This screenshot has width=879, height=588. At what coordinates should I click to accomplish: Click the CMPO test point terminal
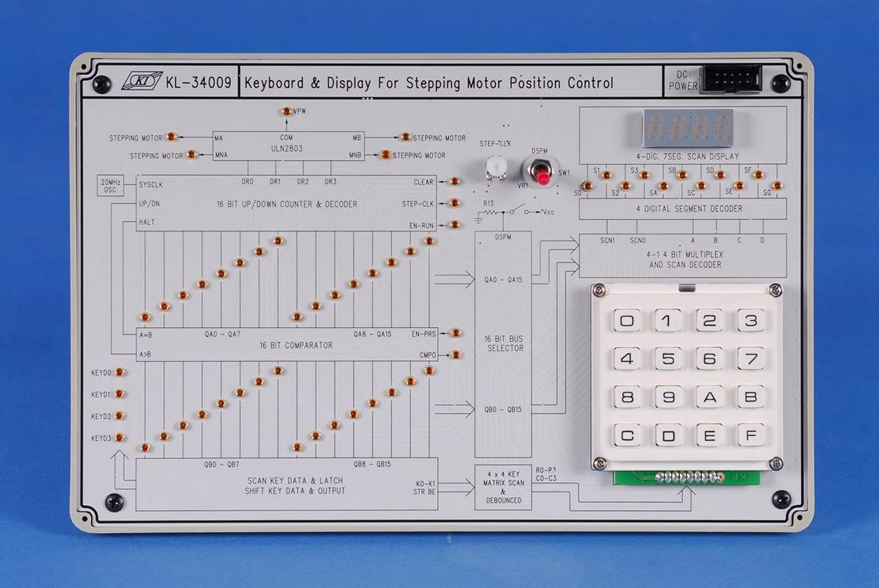[456, 355]
